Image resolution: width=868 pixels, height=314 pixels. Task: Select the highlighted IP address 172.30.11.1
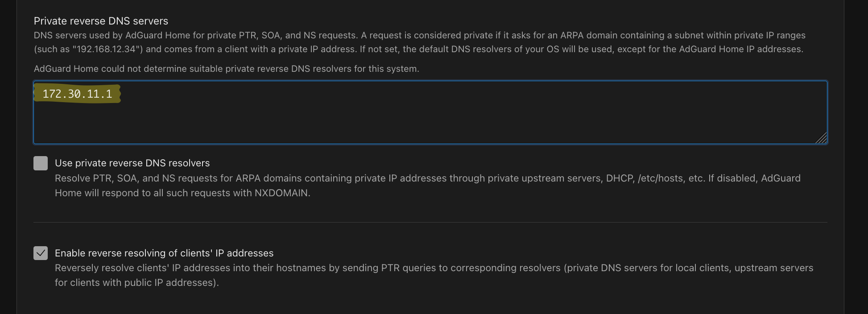[77, 94]
